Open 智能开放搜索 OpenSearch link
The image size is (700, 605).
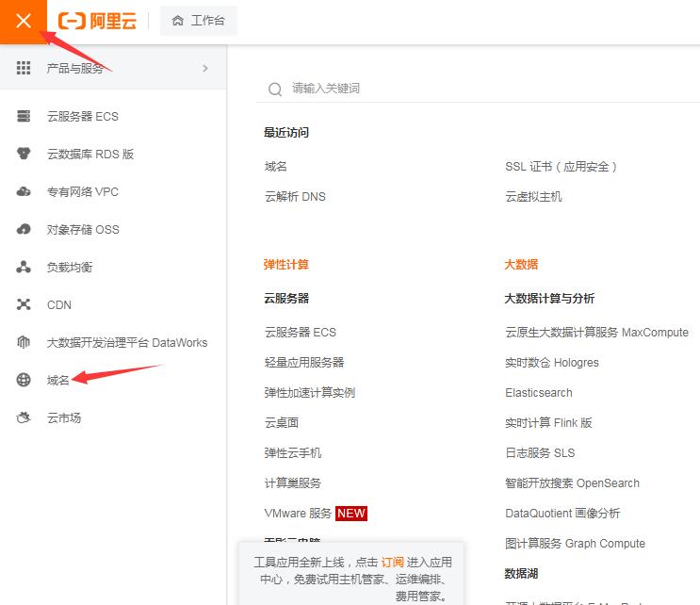572,482
